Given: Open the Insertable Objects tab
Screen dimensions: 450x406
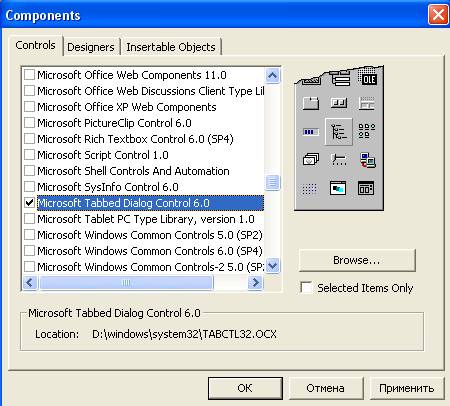Looking at the screenshot, I should pyautogui.click(x=171, y=47).
